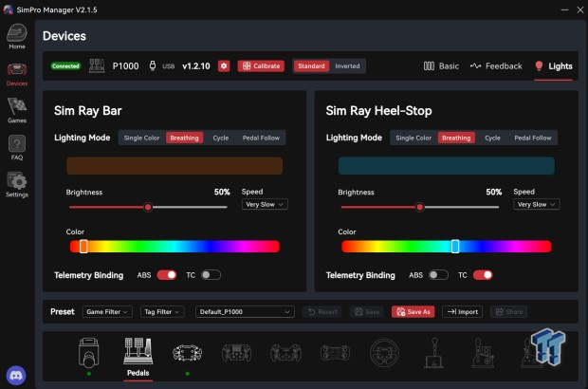Open the FAQ page
This screenshot has height=389, width=588.
(16, 147)
